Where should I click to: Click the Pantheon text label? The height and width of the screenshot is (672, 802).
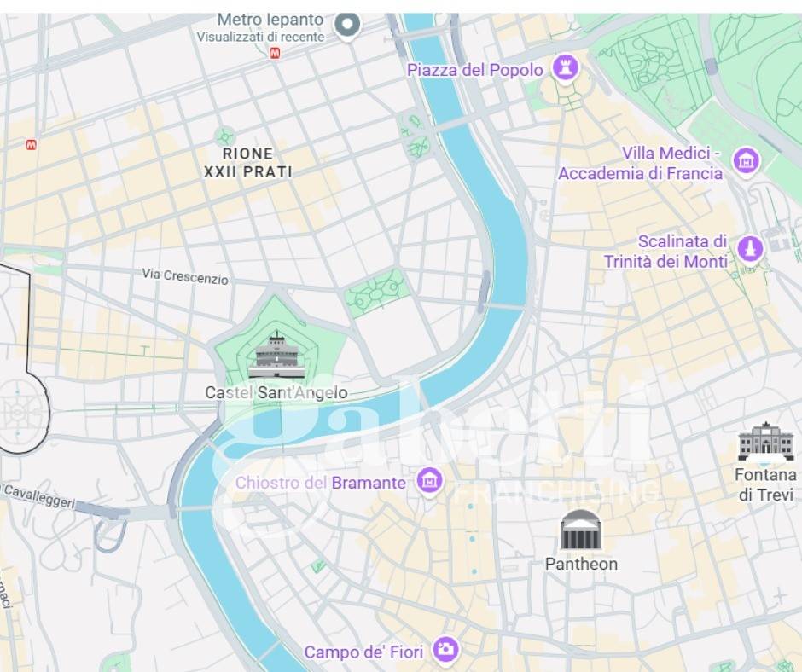[581, 564]
